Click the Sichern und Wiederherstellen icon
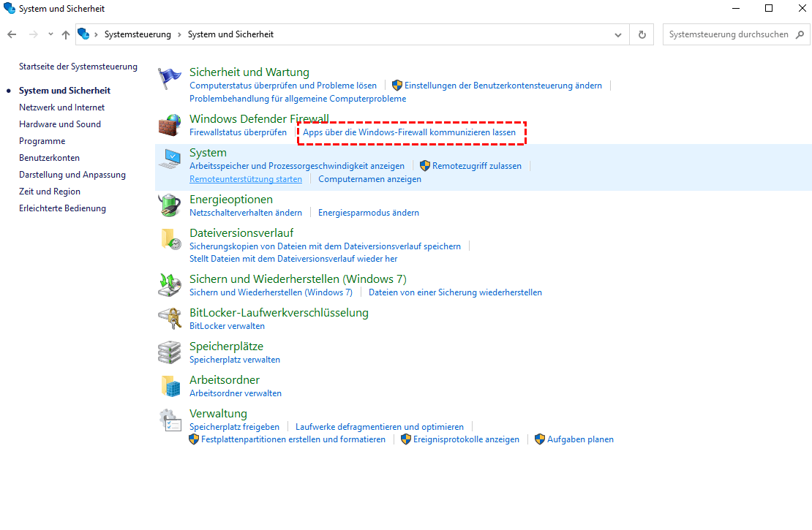This screenshot has width=812, height=530. point(170,285)
